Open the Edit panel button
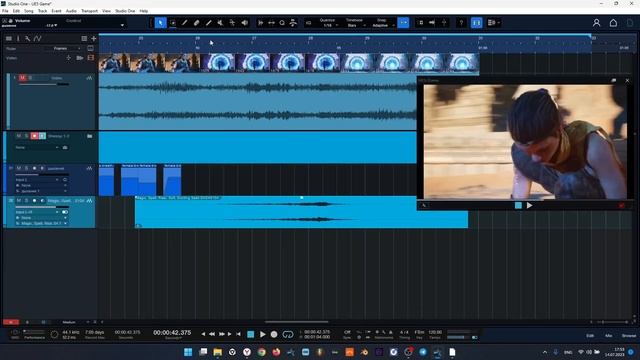This screenshot has width=640, height=360. (x=590, y=336)
